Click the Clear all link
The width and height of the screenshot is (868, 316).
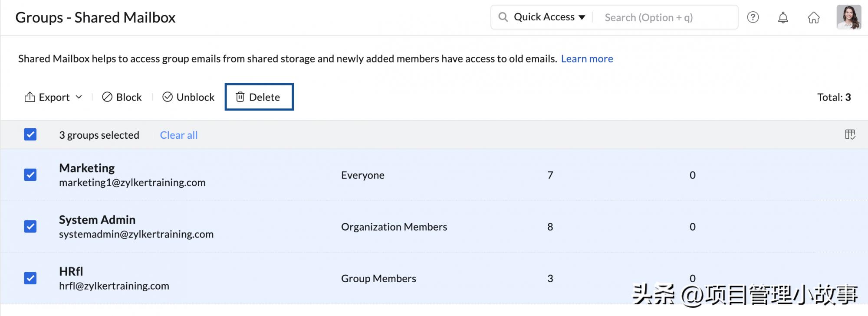click(179, 135)
